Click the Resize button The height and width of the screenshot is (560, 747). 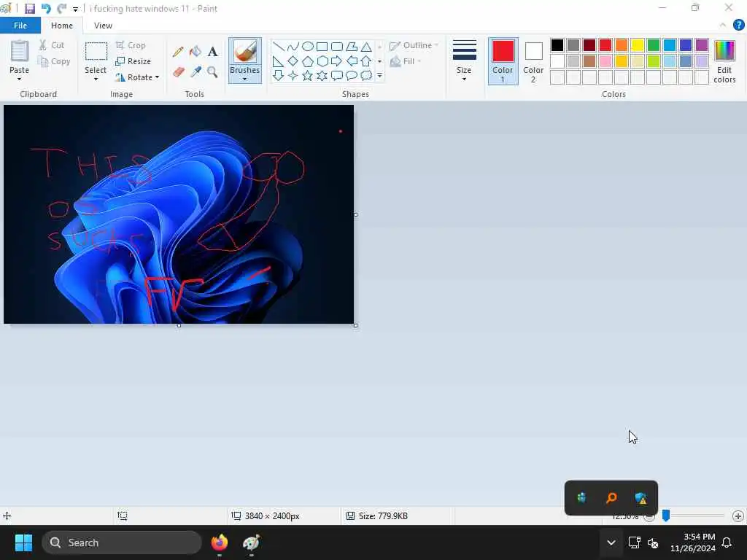click(x=133, y=61)
